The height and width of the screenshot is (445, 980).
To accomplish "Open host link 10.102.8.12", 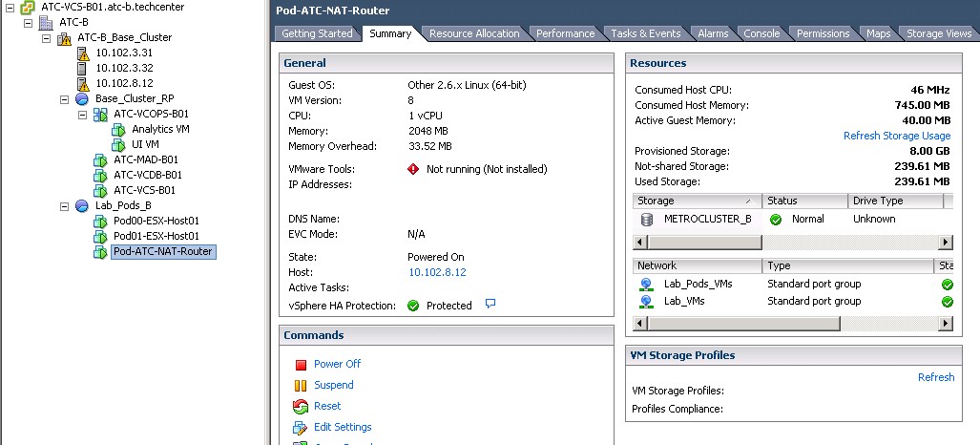I will (436, 272).
